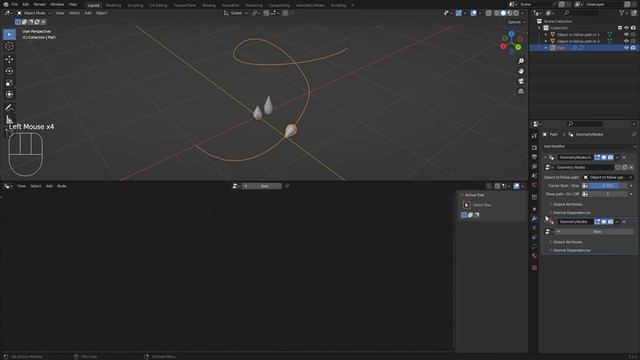Click the blue Z axis on navigation gizmo
The image size is (640, 360).
[x=511, y=34]
